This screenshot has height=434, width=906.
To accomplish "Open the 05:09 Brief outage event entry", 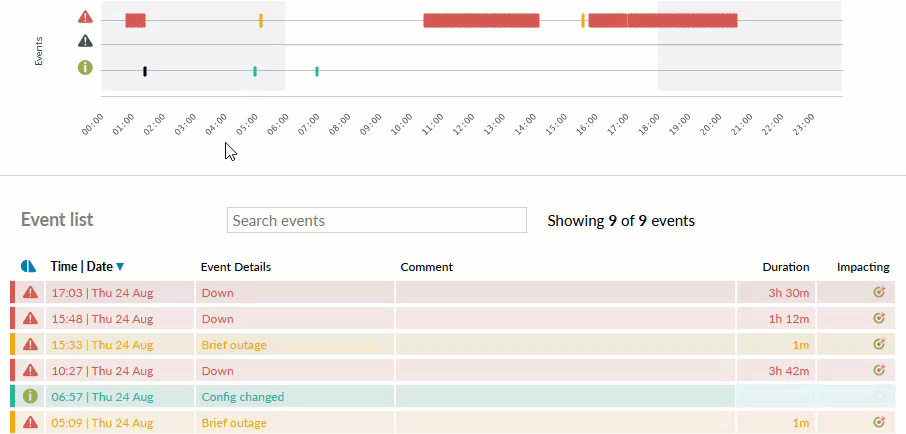I will click(234, 423).
